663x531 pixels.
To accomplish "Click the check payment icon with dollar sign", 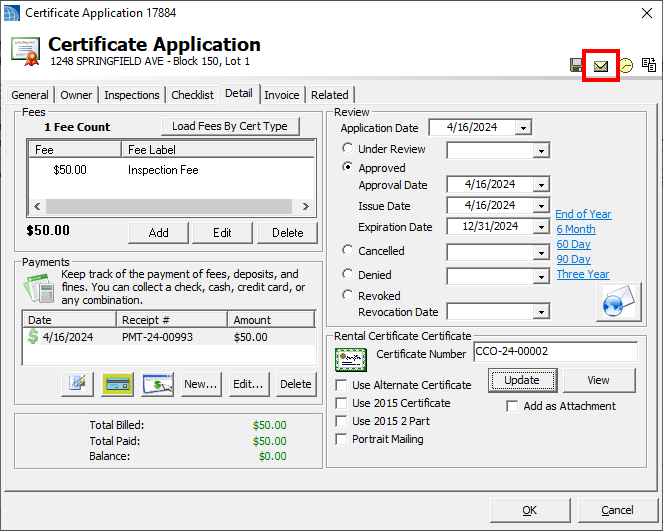I will pyautogui.click(x=158, y=384).
